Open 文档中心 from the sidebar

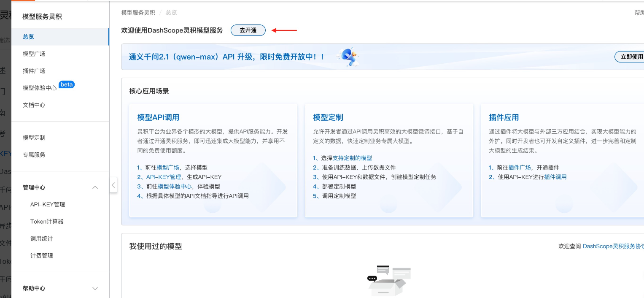(34, 105)
